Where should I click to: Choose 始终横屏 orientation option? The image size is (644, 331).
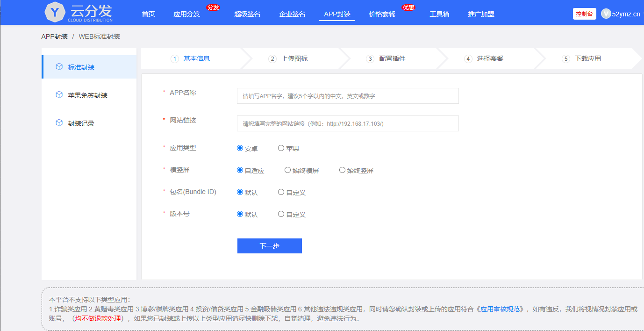point(288,170)
